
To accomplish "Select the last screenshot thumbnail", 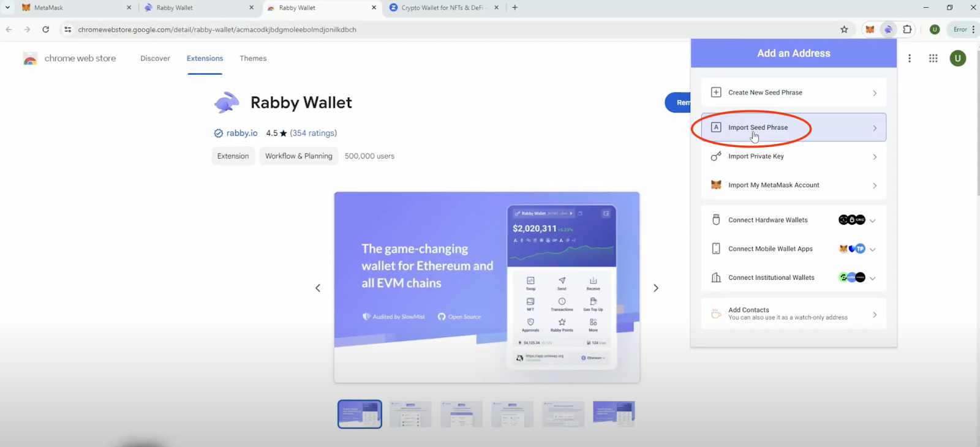I will click(x=614, y=415).
